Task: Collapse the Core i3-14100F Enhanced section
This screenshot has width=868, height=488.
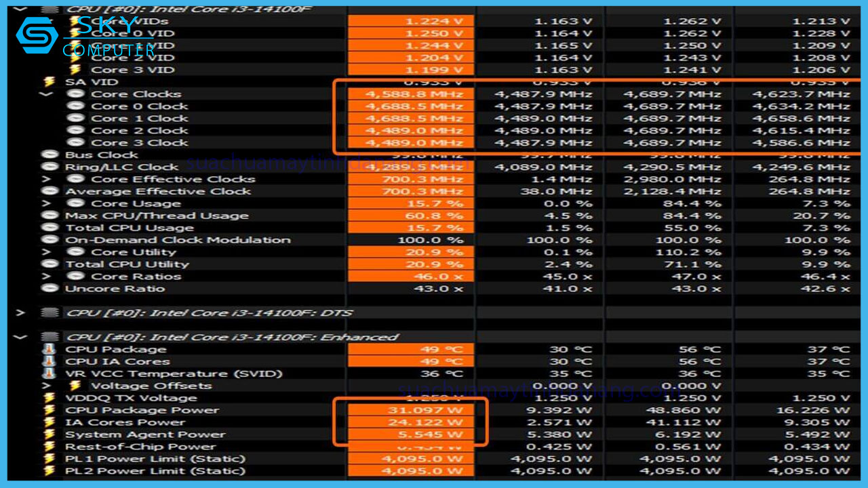Action: [x=19, y=336]
